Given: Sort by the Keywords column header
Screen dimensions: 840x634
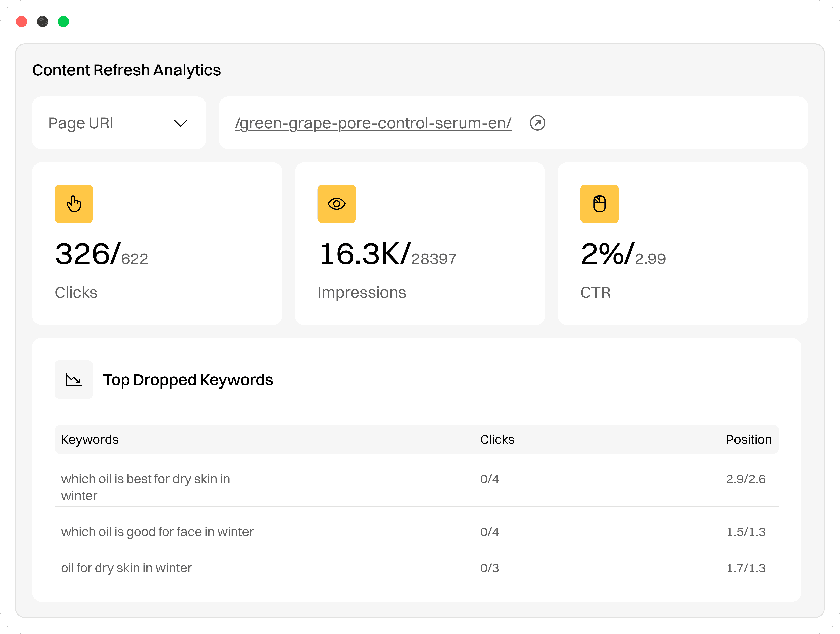Looking at the screenshot, I should coord(90,440).
